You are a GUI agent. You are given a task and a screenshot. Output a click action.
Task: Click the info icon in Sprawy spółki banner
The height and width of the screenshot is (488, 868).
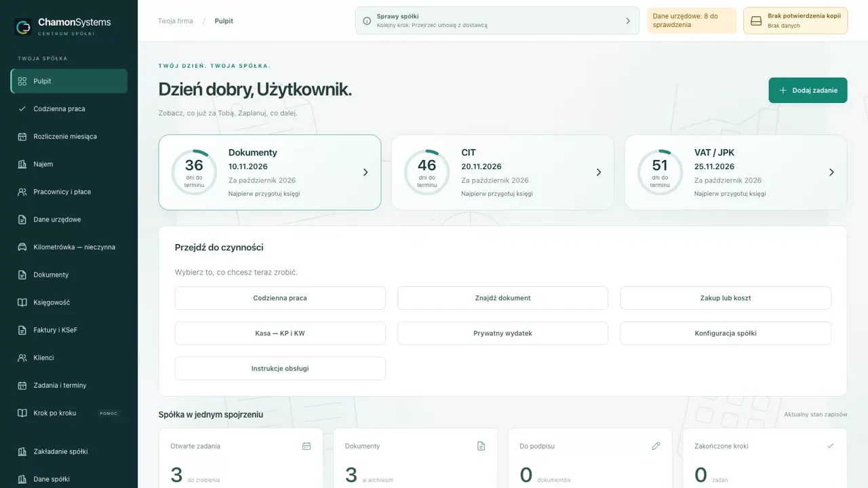(x=367, y=21)
